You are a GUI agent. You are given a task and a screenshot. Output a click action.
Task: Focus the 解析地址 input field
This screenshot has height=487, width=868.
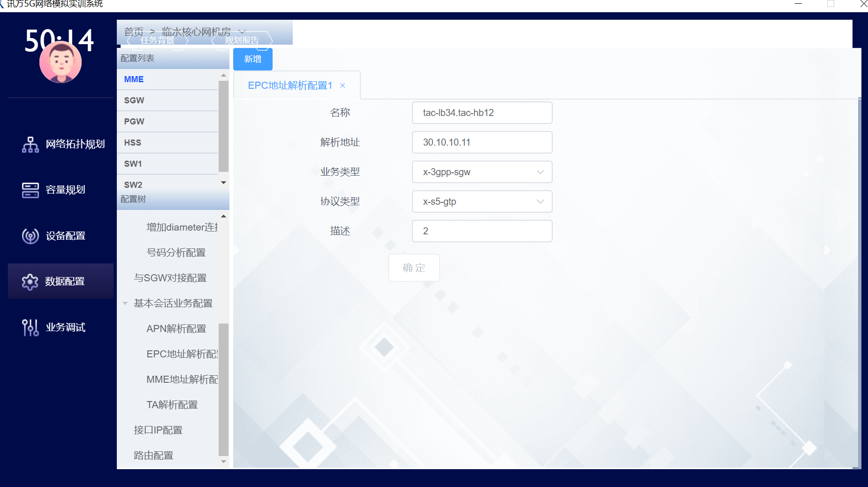pos(482,142)
